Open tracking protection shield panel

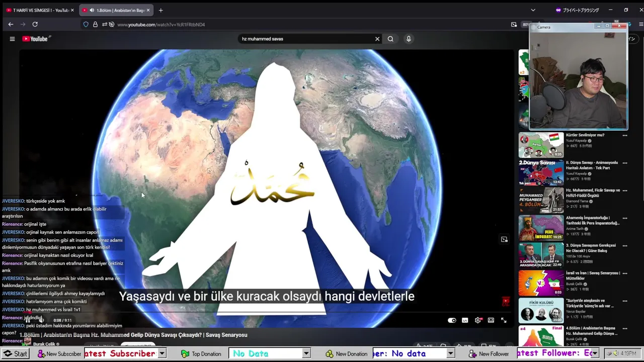pyautogui.click(x=86, y=24)
